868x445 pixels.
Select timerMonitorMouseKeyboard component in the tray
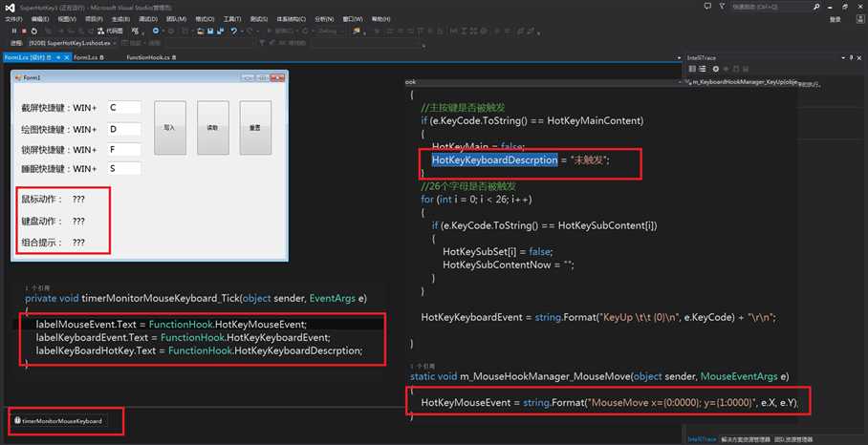pos(58,421)
